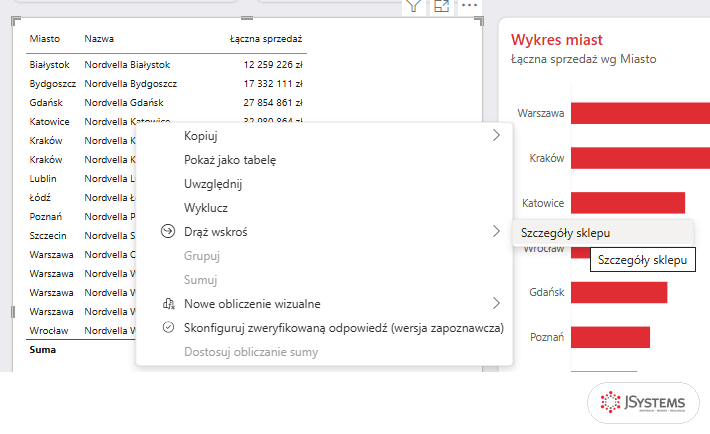Click the Bydgoszcz city cell
The height and width of the screenshot is (434, 710).
pos(53,84)
